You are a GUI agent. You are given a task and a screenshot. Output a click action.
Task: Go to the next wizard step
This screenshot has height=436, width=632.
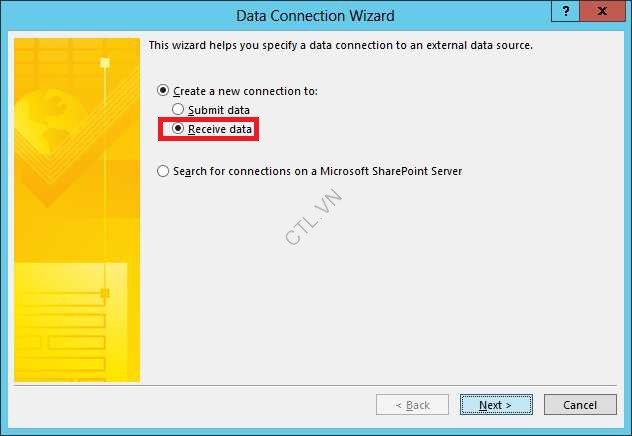pos(496,405)
